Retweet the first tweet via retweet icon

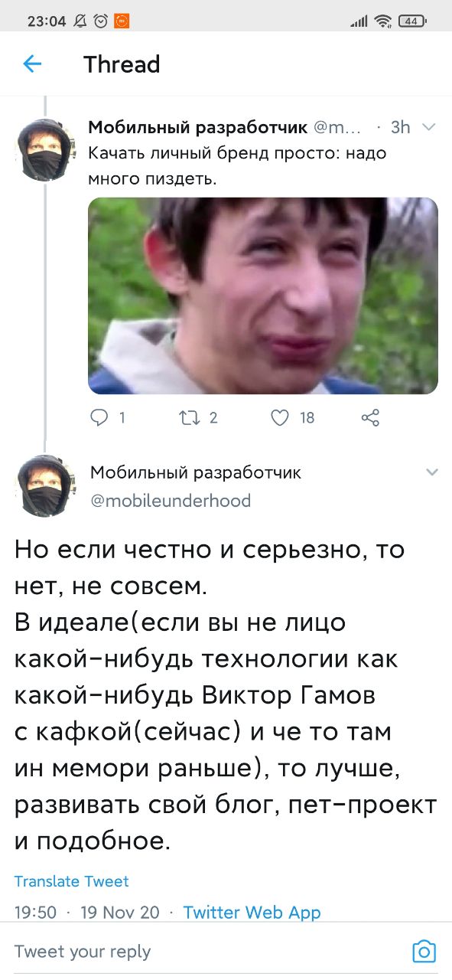point(187,417)
